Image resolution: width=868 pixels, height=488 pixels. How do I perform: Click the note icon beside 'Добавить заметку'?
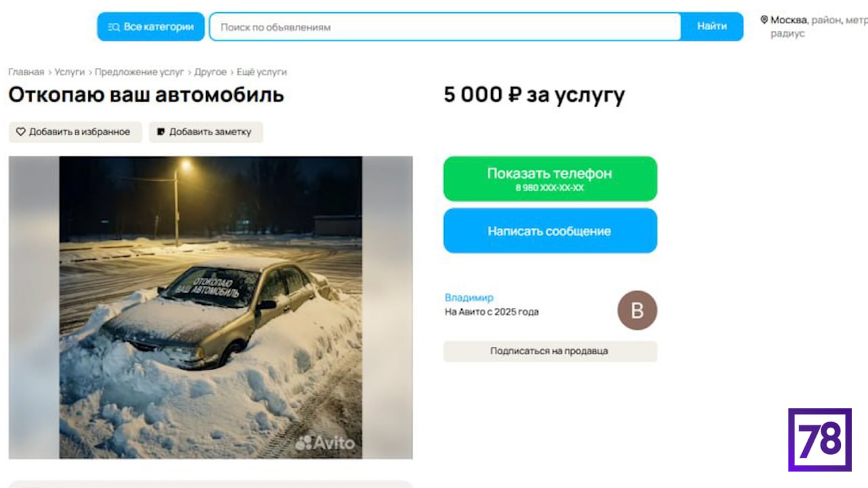[x=161, y=132]
